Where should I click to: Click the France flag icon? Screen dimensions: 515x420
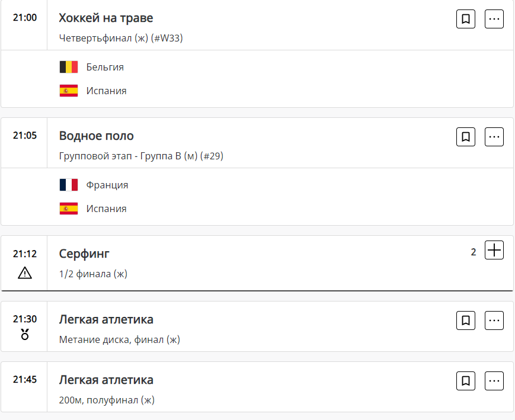pyautogui.click(x=69, y=185)
